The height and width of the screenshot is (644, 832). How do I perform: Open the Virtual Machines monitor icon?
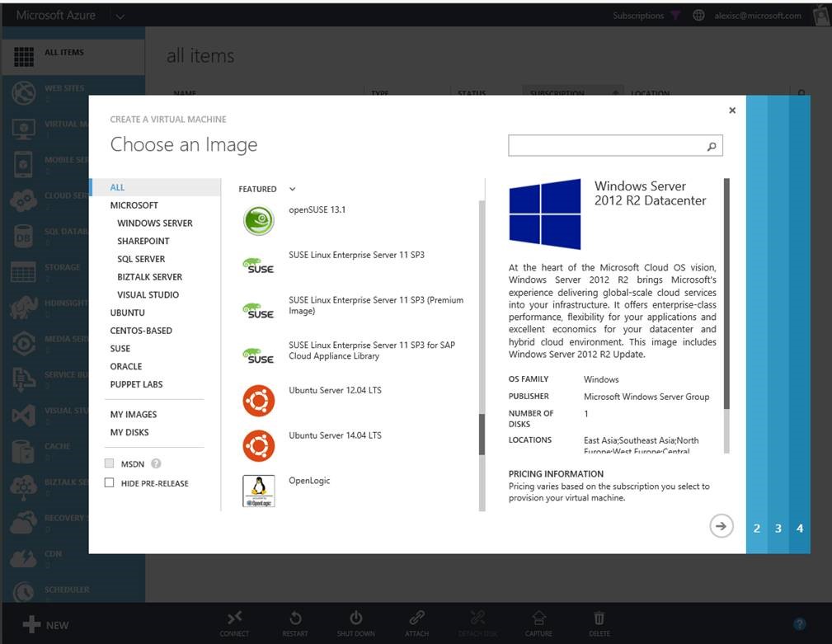(x=23, y=129)
